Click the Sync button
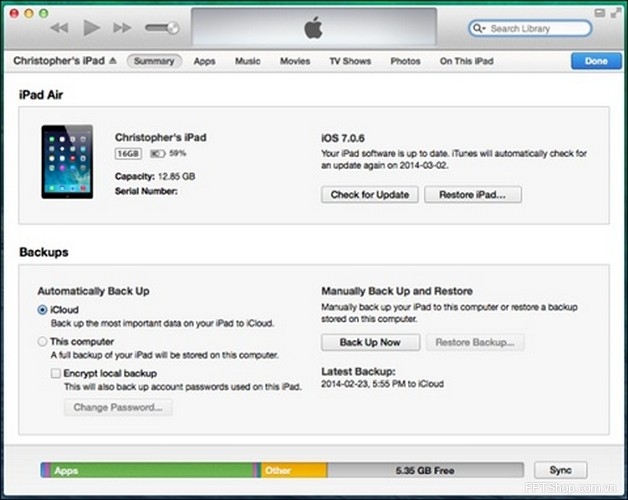The width and height of the screenshot is (628, 500). (x=561, y=470)
